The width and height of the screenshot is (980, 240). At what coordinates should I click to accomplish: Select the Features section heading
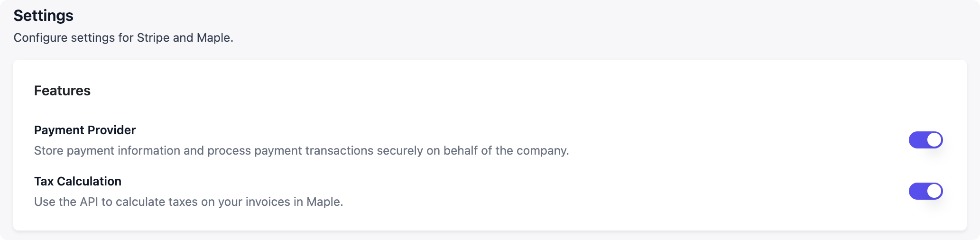(62, 91)
